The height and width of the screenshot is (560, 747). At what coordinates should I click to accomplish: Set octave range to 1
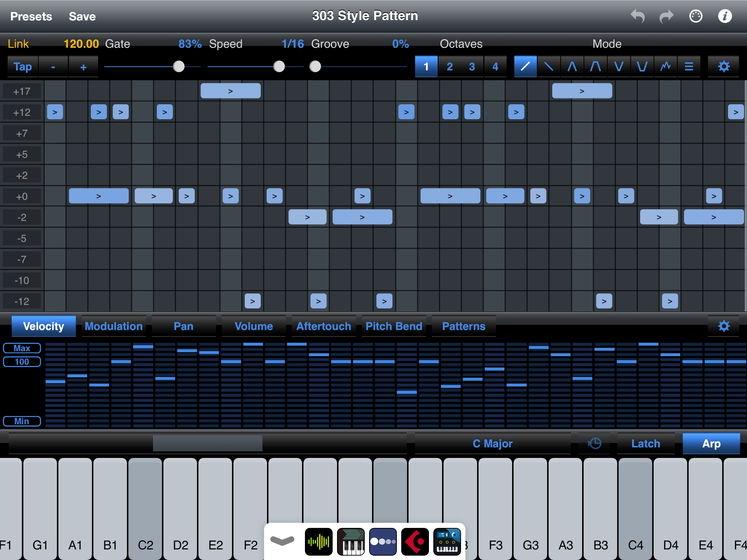pyautogui.click(x=426, y=66)
